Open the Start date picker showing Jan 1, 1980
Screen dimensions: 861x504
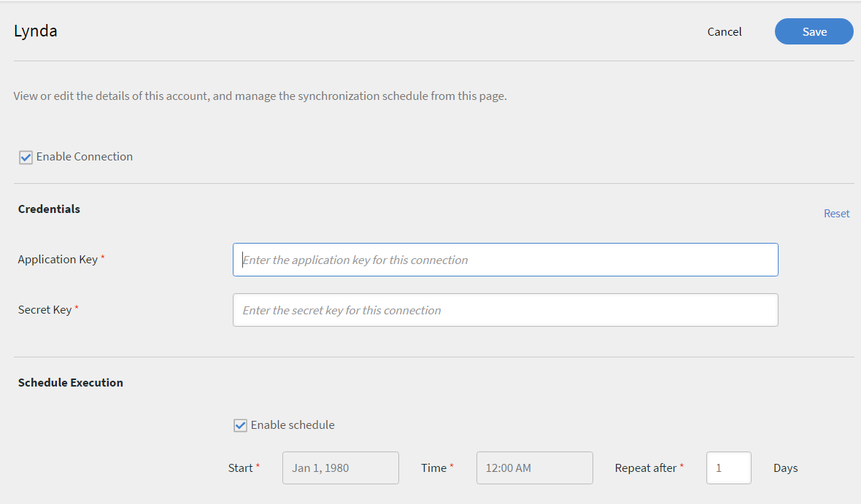coord(340,468)
